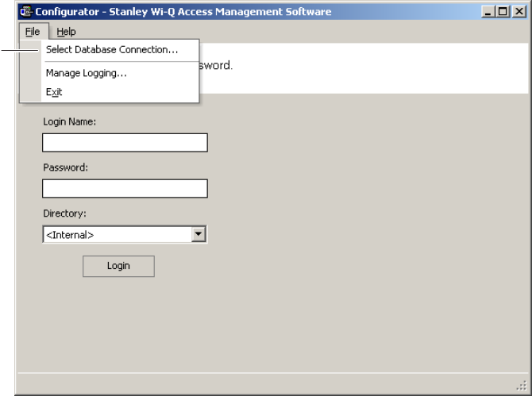The height and width of the screenshot is (396, 532).
Task: Click the Directory label text
Action: 64,213
